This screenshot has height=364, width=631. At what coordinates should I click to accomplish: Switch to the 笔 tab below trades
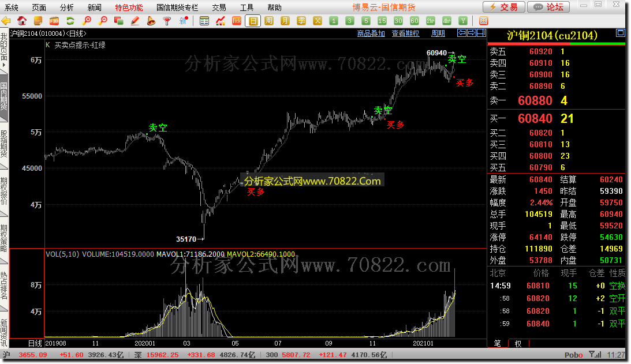498,343
